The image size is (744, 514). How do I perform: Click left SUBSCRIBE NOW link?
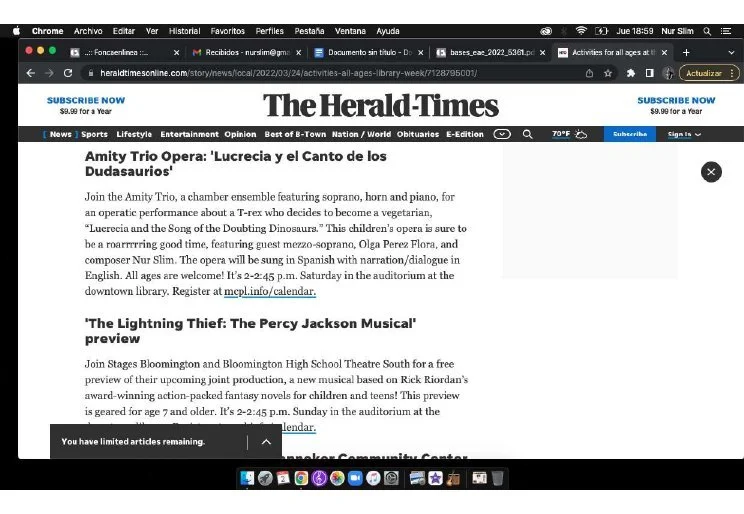click(86, 100)
